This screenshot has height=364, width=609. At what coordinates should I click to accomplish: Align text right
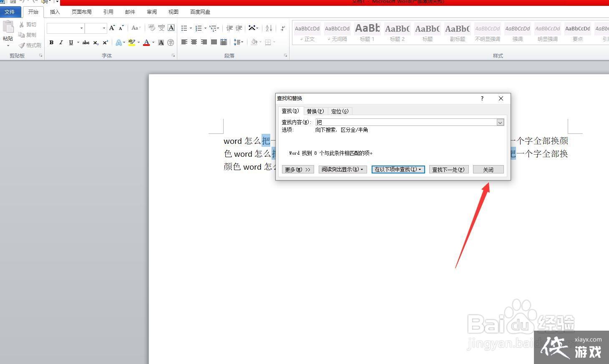(x=204, y=42)
